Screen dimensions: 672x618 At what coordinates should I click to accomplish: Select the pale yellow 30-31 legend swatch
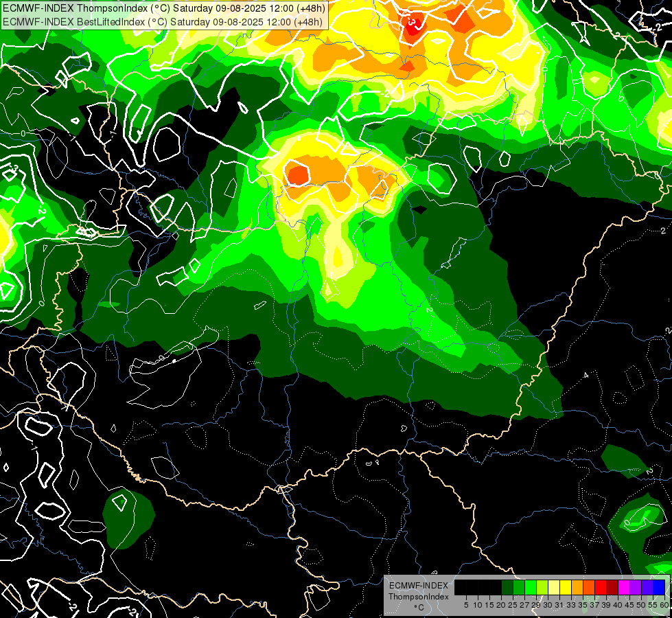click(x=554, y=587)
